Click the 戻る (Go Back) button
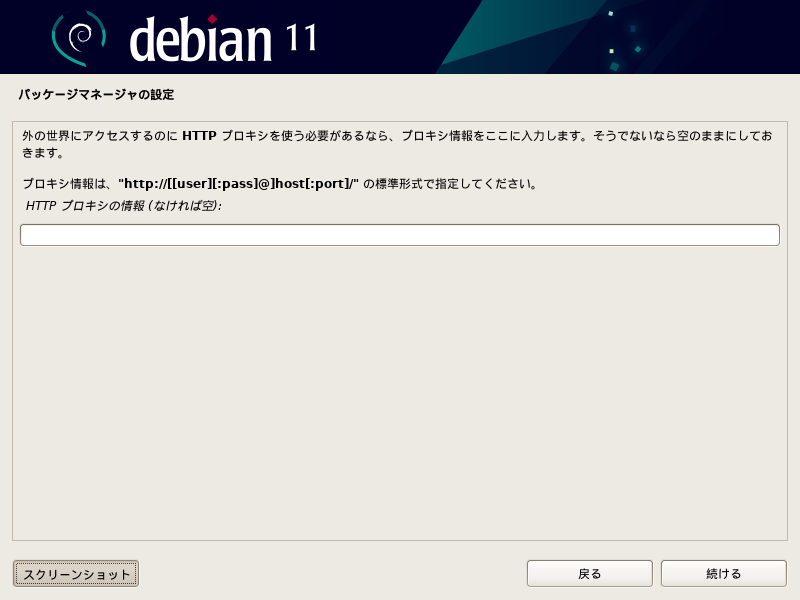The height and width of the screenshot is (600, 800). (589, 573)
